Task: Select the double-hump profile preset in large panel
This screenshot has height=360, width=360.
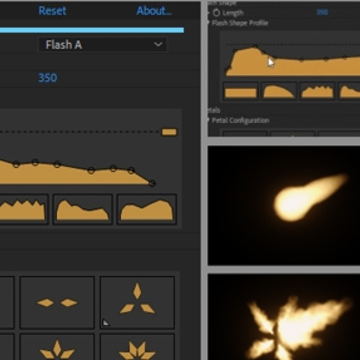Action: [x=147, y=210]
